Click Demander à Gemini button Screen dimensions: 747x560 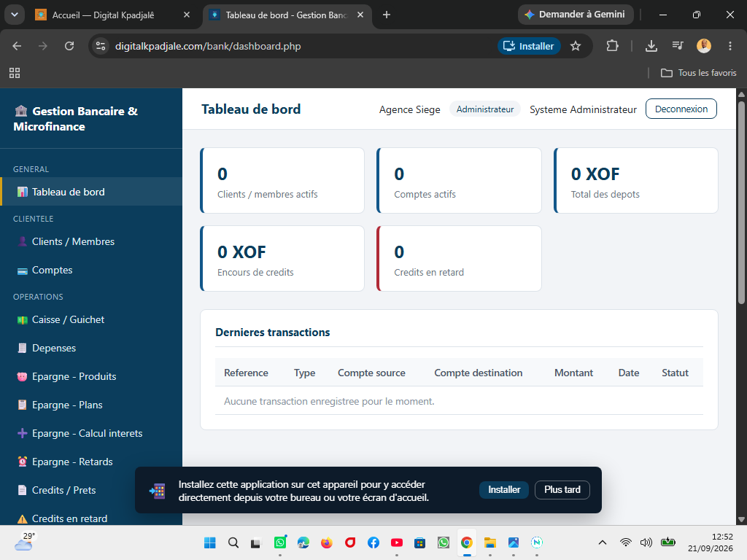click(x=576, y=15)
